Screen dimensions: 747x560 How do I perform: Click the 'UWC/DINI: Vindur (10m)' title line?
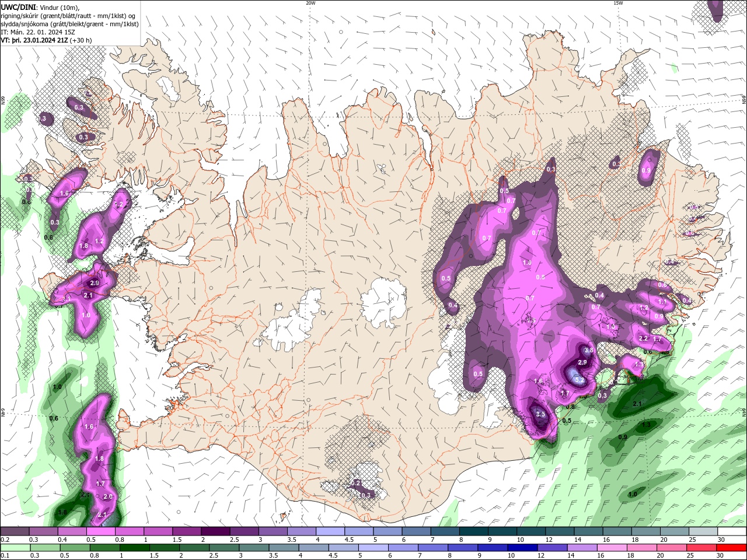(x=41, y=6)
